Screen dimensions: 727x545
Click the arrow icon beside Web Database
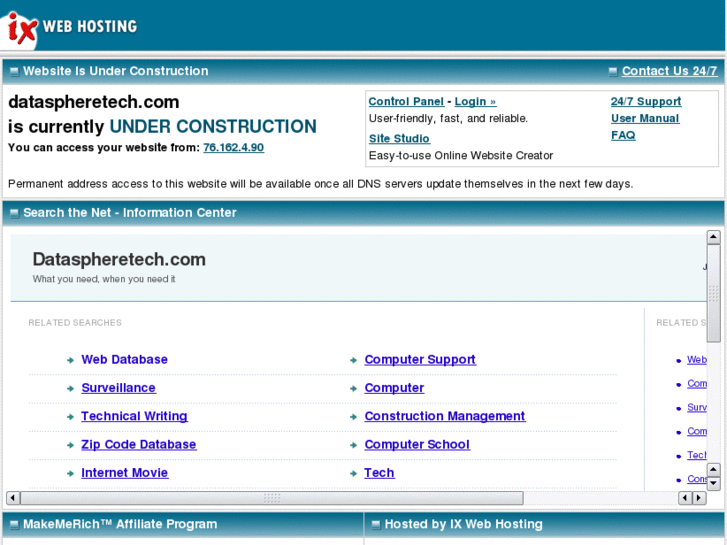coord(70,360)
